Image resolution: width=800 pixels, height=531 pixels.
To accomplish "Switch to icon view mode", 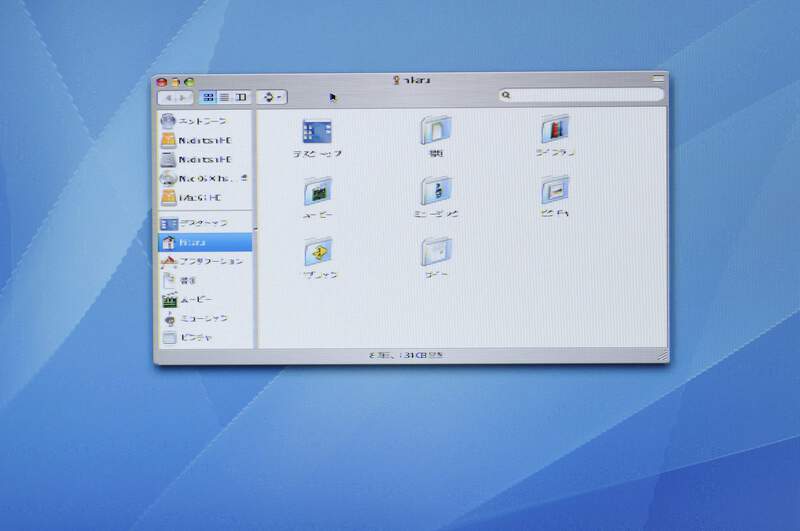I will coord(209,97).
